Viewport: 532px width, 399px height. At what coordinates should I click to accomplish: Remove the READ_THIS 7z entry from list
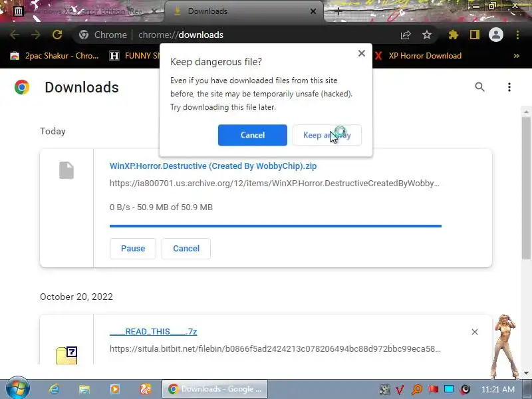tap(475, 332)
